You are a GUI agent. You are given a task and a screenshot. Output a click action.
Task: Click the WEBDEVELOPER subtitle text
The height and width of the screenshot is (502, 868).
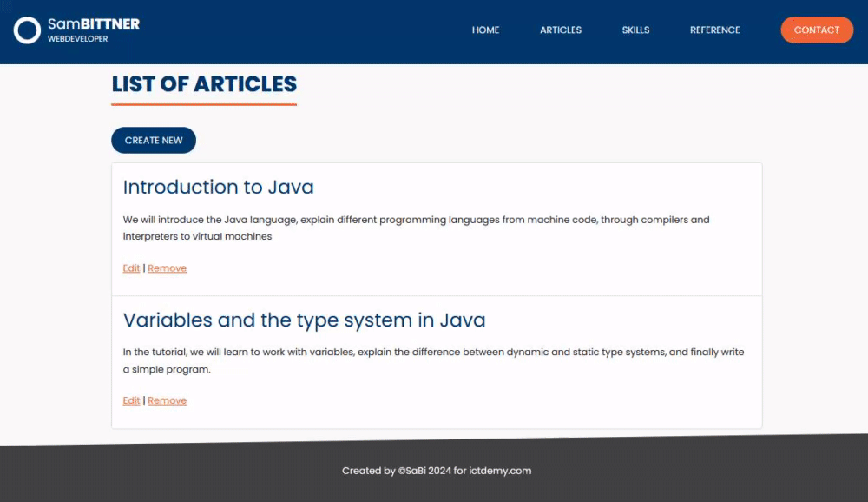[77, 39]
